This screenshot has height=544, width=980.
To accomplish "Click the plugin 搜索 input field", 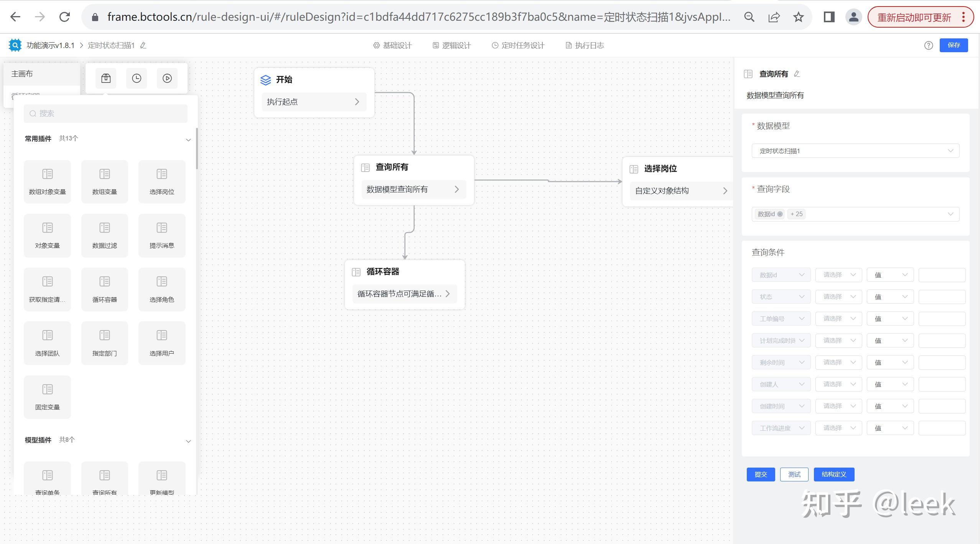I will point(105,114).
